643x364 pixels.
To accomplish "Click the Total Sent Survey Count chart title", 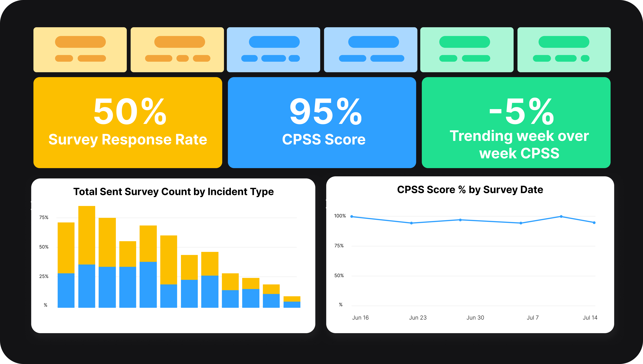I will tap(174, 192).
